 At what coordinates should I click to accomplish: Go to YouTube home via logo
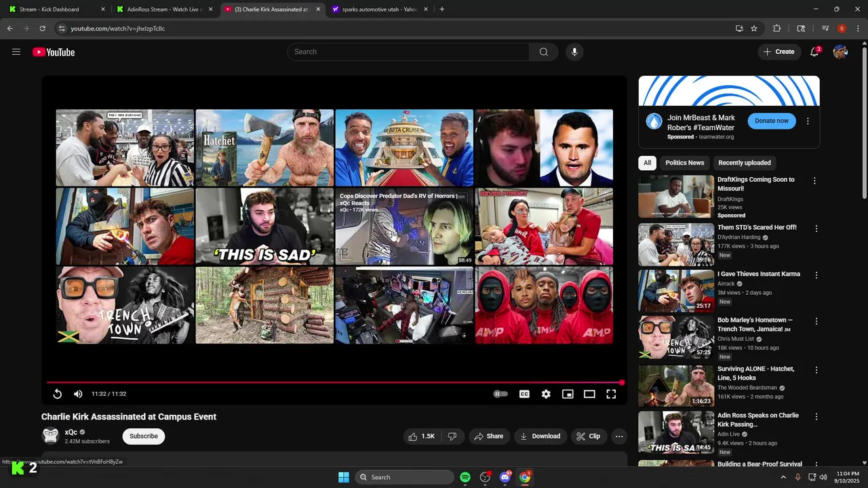[54, 52]
